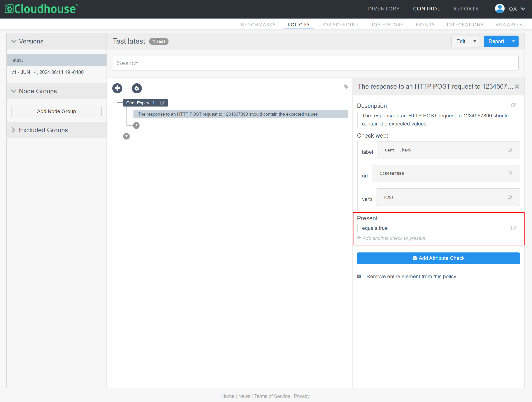Screen dimensions: 532x402
Task: Click Add Node Group
Action: [56, 111]
